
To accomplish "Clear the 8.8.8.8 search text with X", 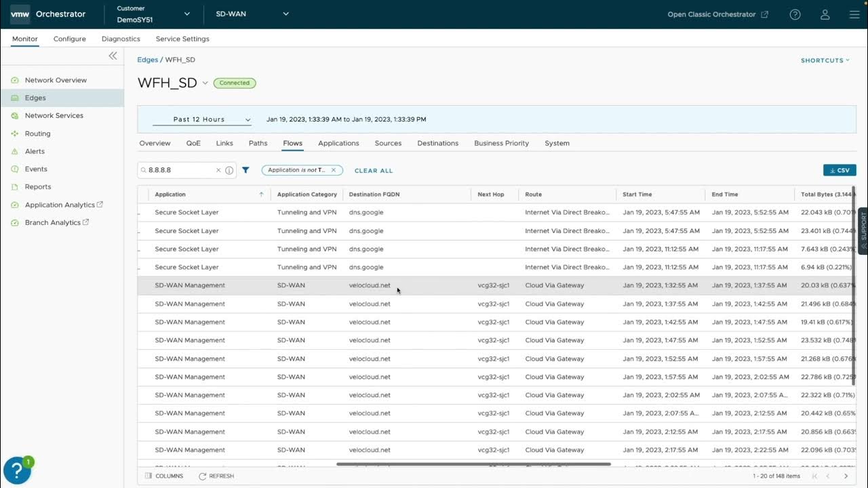I will tap(218, 170).
